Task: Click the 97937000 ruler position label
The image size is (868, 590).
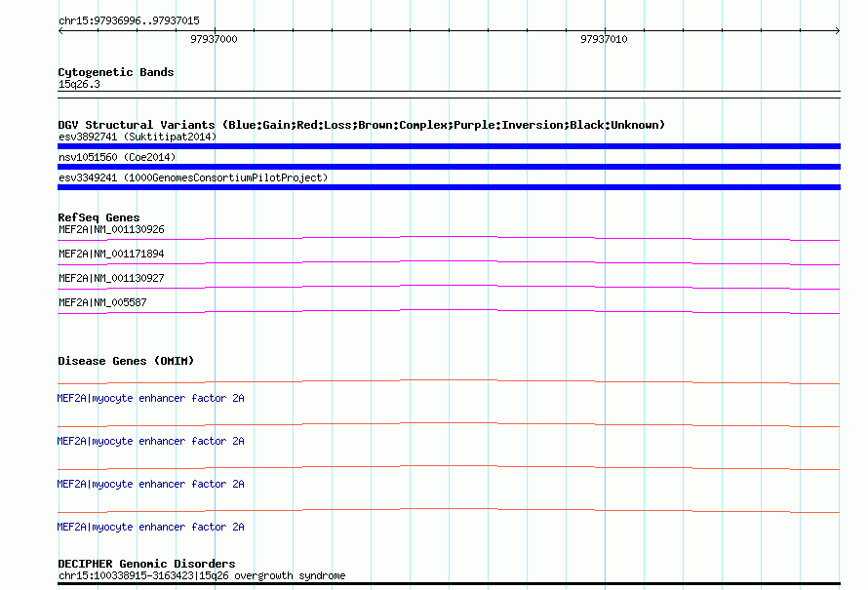Action: pos(214,39)
